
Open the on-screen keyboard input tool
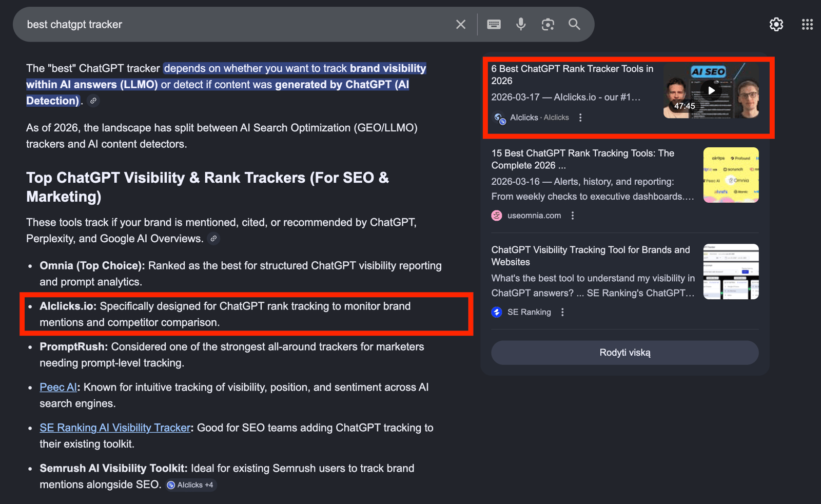494,25
